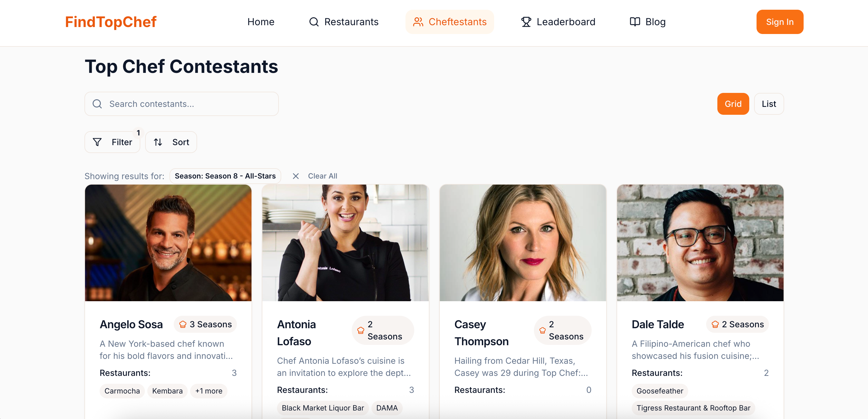Viewport: 868px width, 419px height.
Task: Click the search magnifier icon in field
Action: tap(97, 104)
